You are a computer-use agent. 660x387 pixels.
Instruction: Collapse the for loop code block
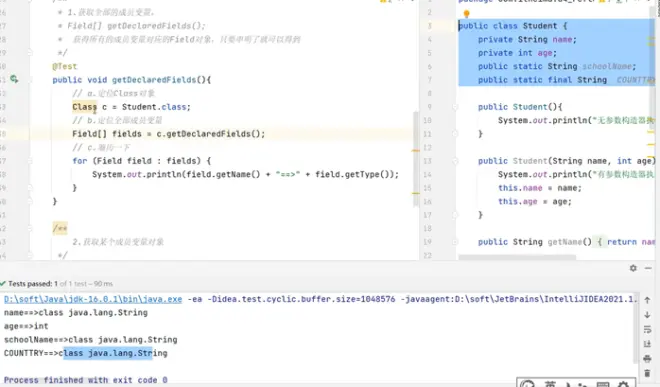tap(30, 161)
